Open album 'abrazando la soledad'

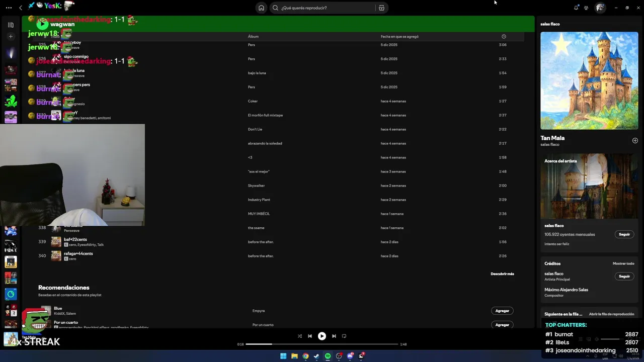coord(265,143)
